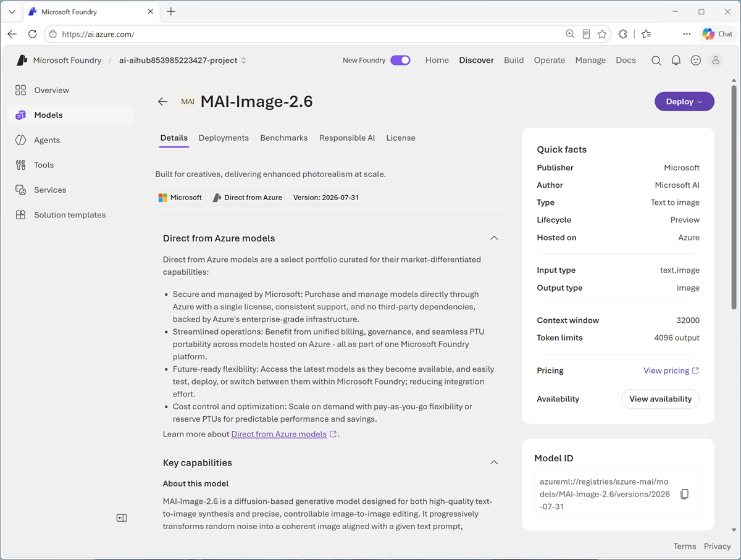Click the Direct from Azure tag
Screen dimensions: 741x560
point(248,198)
